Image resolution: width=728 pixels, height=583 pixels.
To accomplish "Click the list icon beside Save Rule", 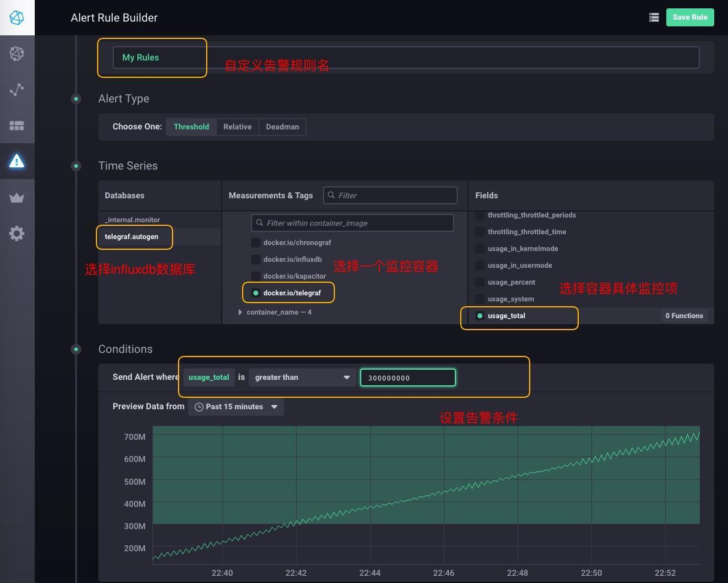I will pyautogui.click(x=654, y=17).
